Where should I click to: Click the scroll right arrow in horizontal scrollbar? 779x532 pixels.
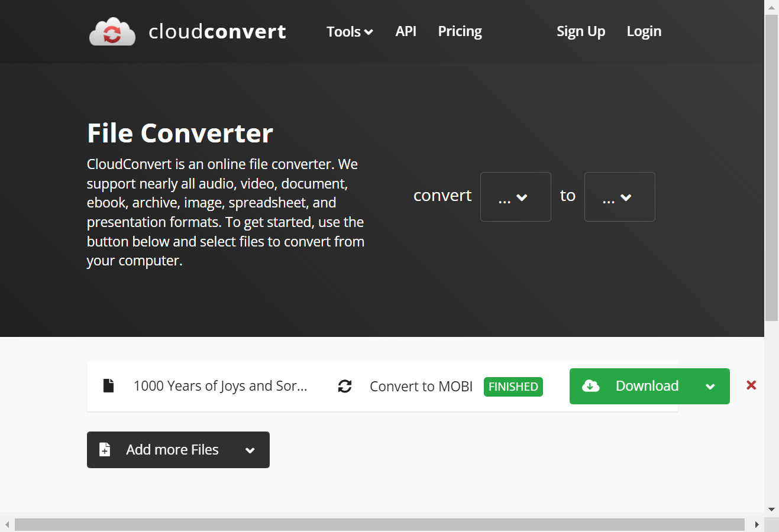coord(757,524)
